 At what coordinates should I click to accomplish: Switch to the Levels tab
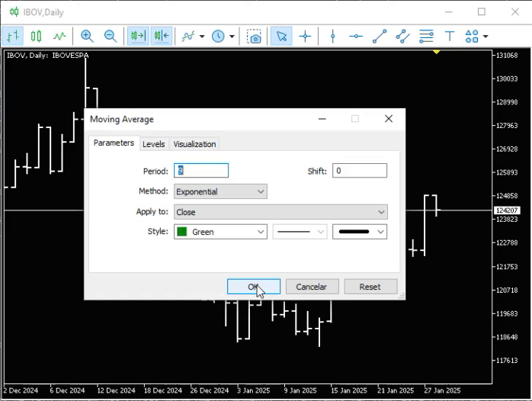(153, 144)
